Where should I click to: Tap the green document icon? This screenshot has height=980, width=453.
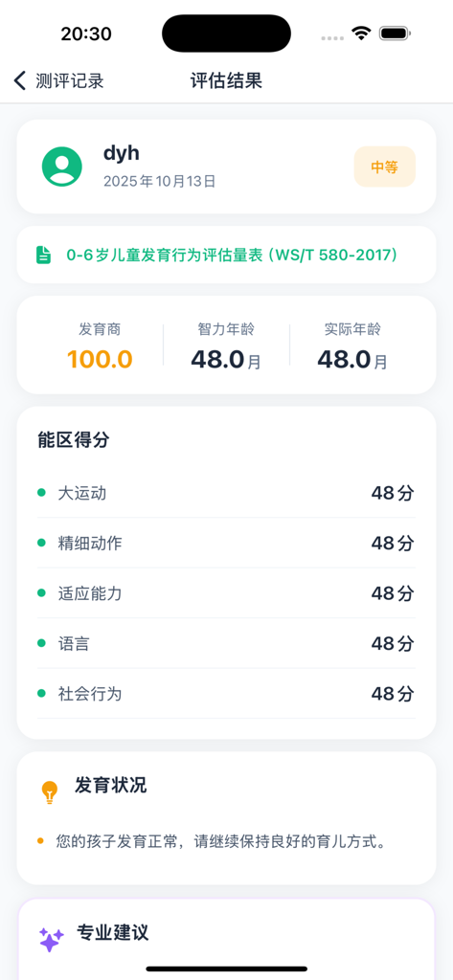[x=43, y=255]
